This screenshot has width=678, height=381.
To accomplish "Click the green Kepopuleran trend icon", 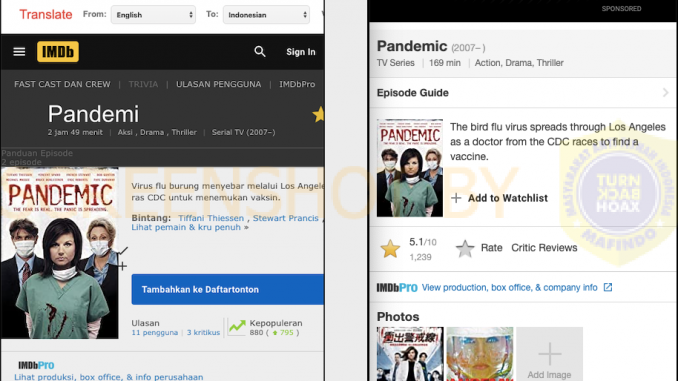I will pyautogui.click(x=237, y=327).
